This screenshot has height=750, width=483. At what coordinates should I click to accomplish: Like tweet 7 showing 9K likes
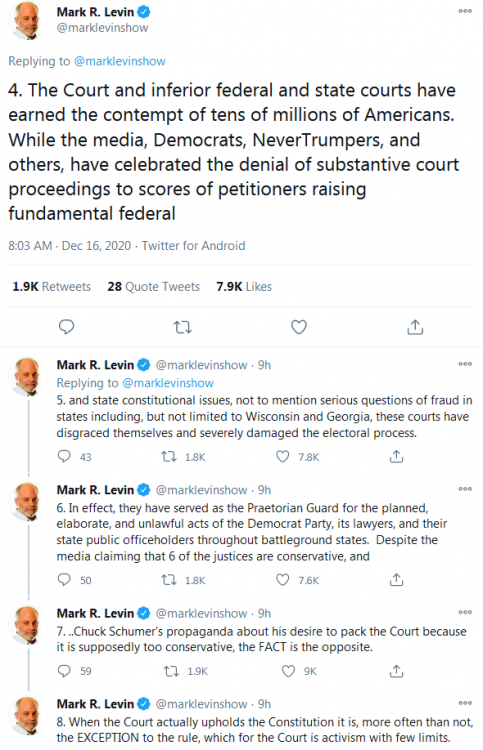pos(288,671)
